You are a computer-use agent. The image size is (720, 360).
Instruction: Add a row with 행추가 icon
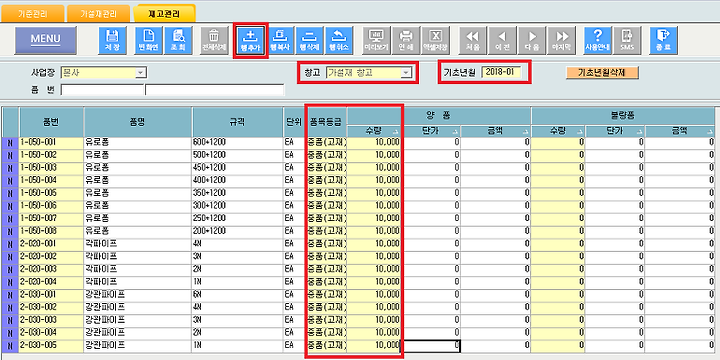[x=250, y=40]
